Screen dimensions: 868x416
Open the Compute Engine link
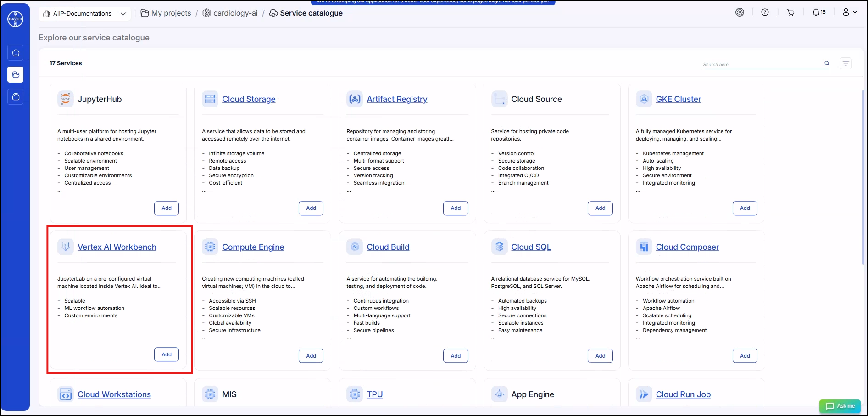[x=253, y=247]
